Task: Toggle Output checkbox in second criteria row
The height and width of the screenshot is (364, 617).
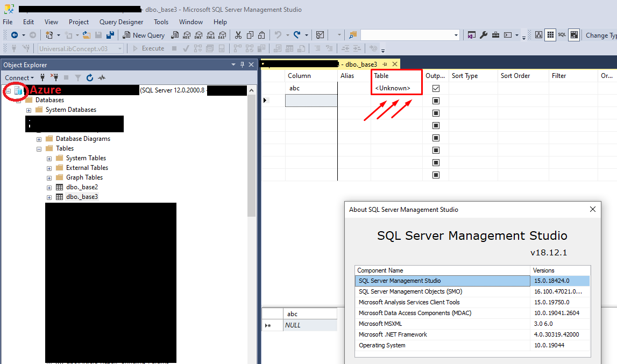Action: [436, 101]
